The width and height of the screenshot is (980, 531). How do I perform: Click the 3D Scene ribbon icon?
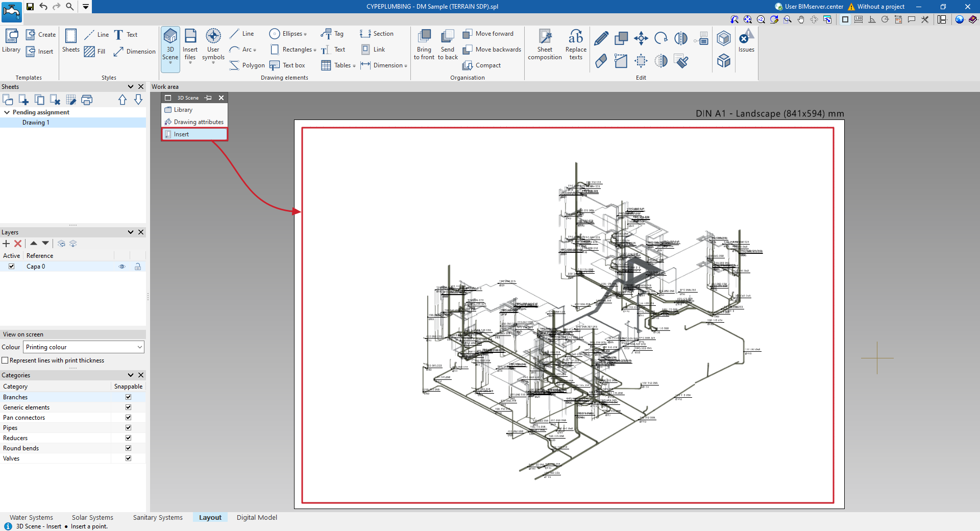coord(170,44)
